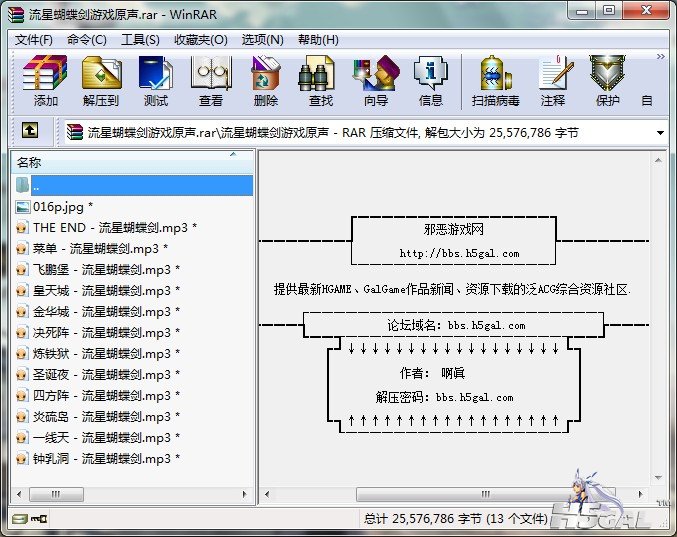The width and height of the screenshot is (677, 537).
Task: Launch the 向导 (Wizard) toolbar icon
Action: tap(376, 81)
